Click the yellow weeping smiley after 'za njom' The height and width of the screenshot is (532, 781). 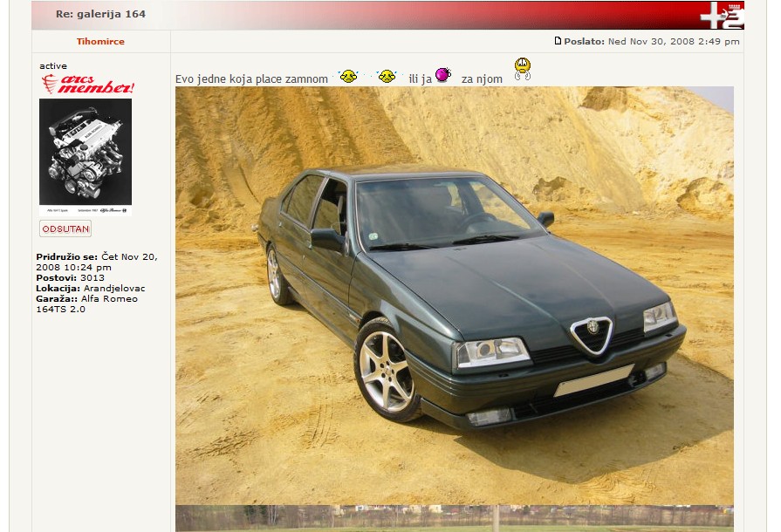(522, 68)
